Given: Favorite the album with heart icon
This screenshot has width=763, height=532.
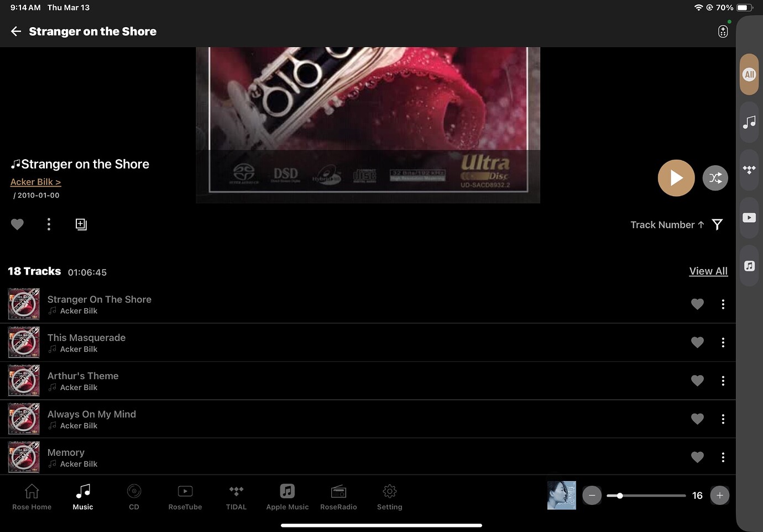Looking at the screenshot, I should click(x=17, y=224).
